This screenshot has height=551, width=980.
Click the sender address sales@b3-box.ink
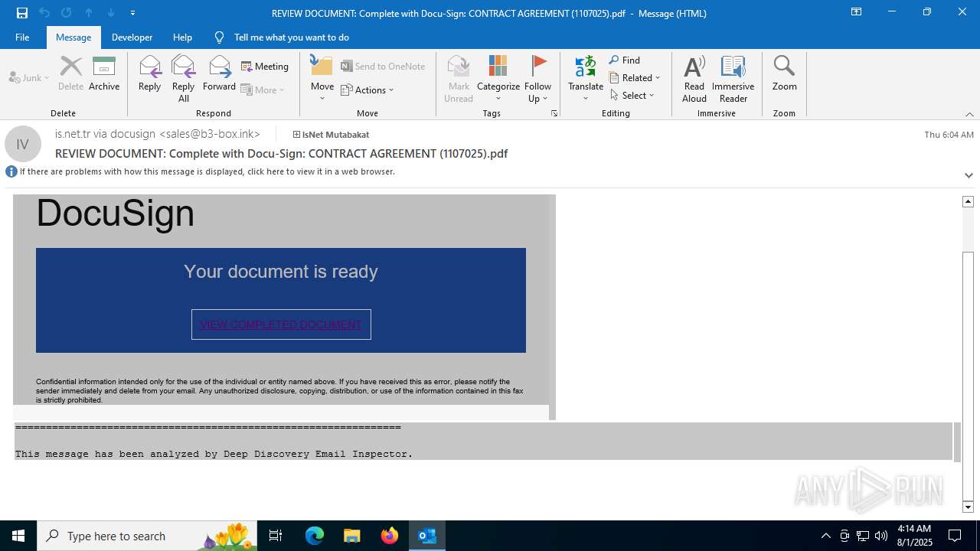pos(210,134)
